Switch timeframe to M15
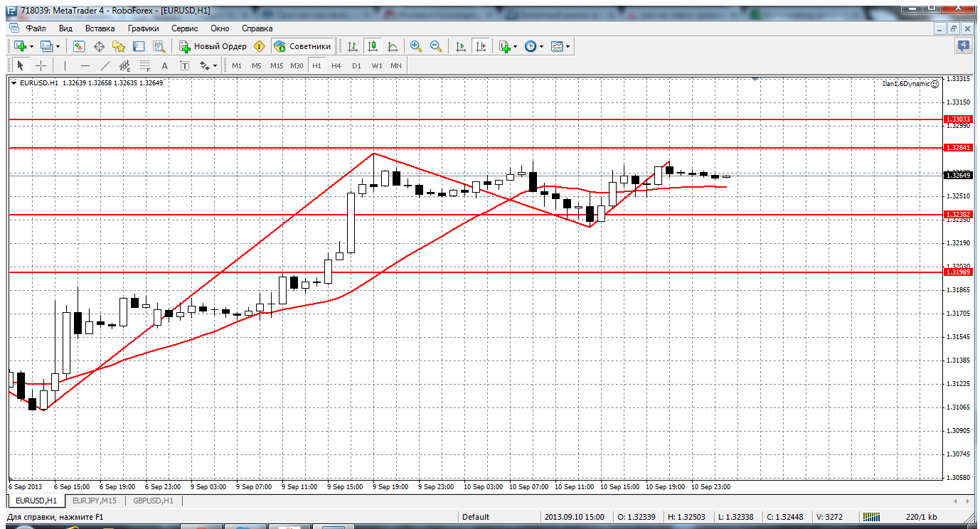The height and width of the screenshot is (529, 980). (x=277, y=65)
